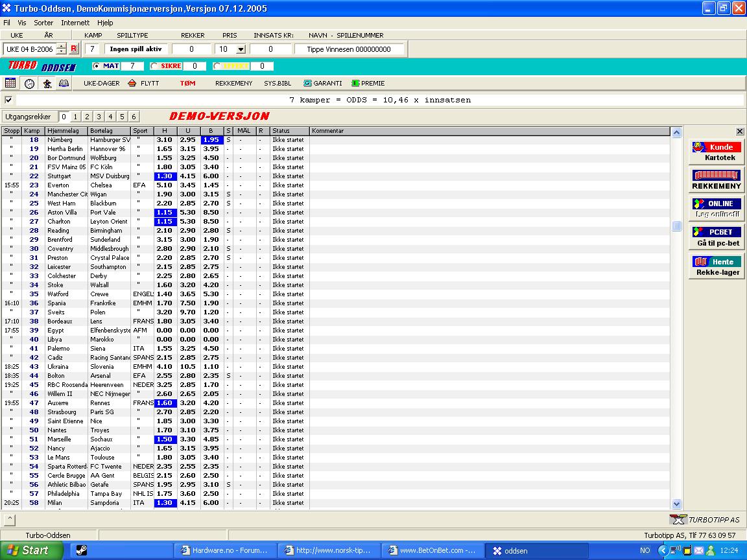This screenshot has width=747, height=560.
Task: Click the clock icon in toolbar
Action: click(29, 83)
